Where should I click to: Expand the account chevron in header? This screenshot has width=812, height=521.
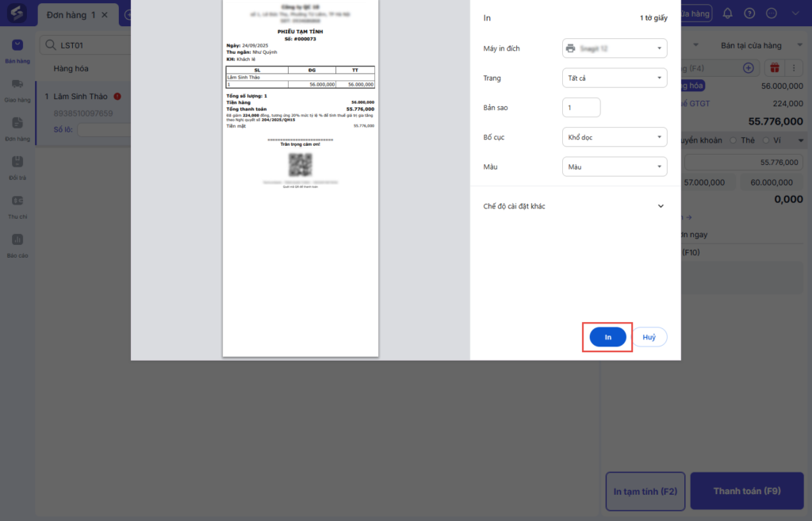click(x=795, y=13)
